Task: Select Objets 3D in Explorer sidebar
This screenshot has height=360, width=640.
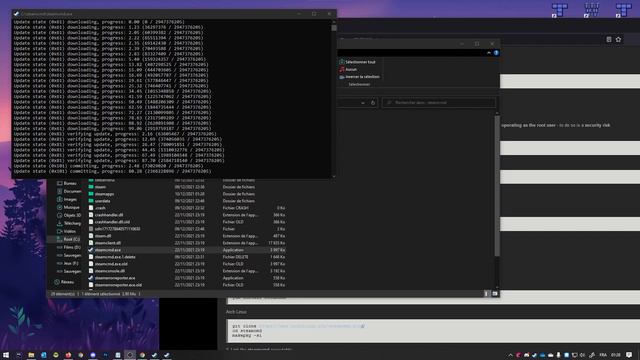Action: [x=69, y=216]
